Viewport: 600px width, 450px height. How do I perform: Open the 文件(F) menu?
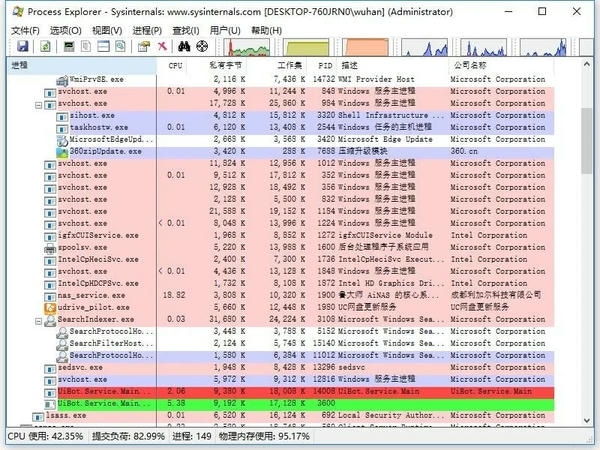[25, 31]
